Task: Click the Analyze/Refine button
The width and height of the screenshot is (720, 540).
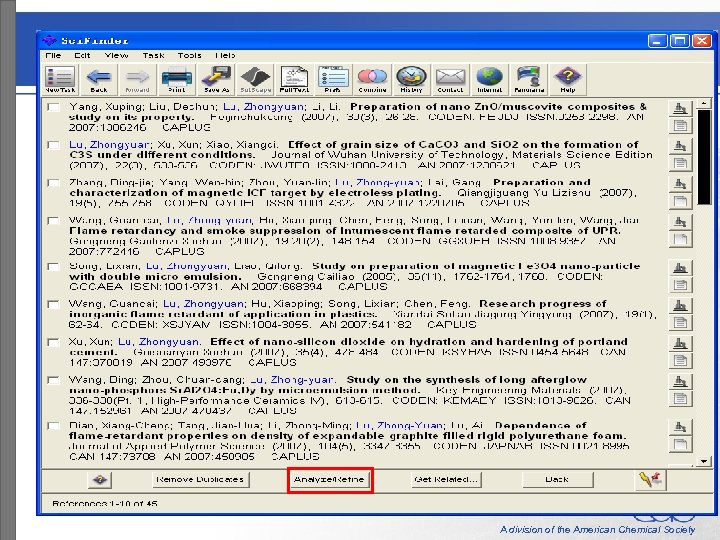Action: point(330,480)
